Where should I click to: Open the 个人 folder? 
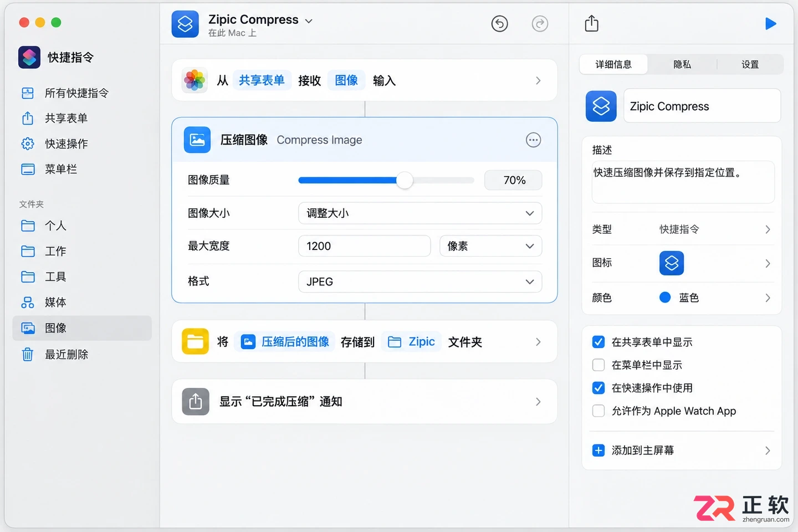(82, 226)
